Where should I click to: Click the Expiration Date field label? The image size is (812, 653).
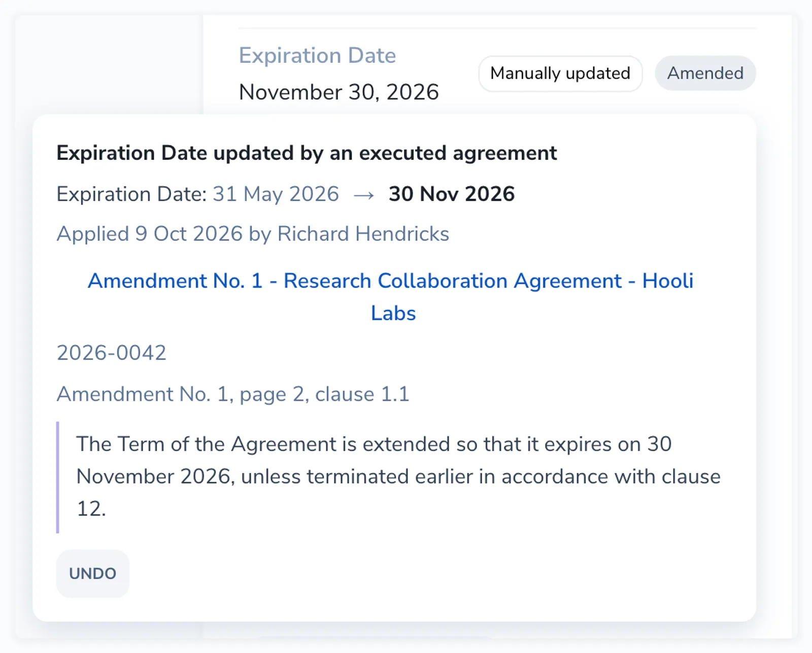(317, 55)
